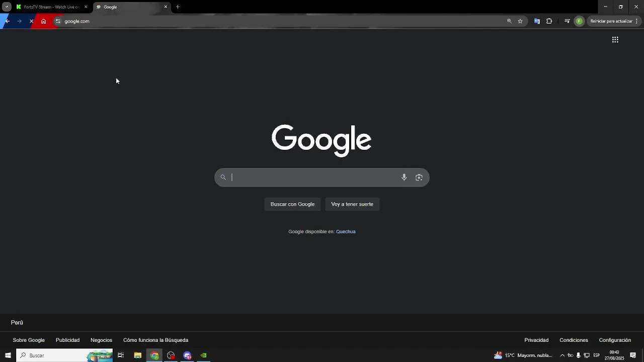
Task: Search by image with camera icon
Action: 419,177
